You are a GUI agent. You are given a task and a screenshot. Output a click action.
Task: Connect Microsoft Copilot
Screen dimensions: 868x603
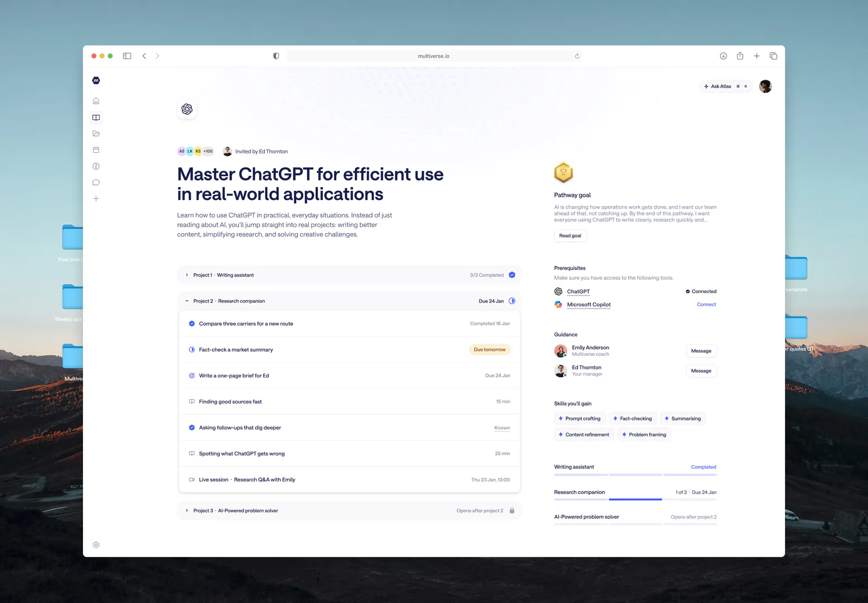point(706,305)
